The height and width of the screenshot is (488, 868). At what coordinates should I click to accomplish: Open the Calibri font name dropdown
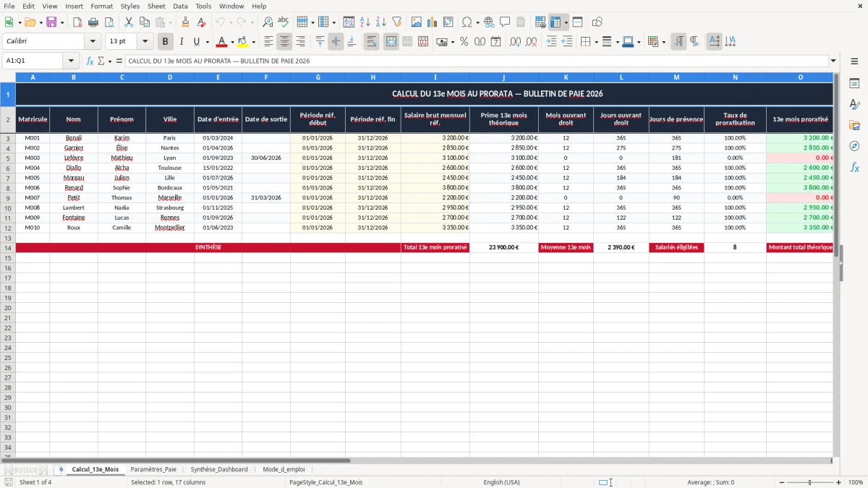[x=93, y=42]
